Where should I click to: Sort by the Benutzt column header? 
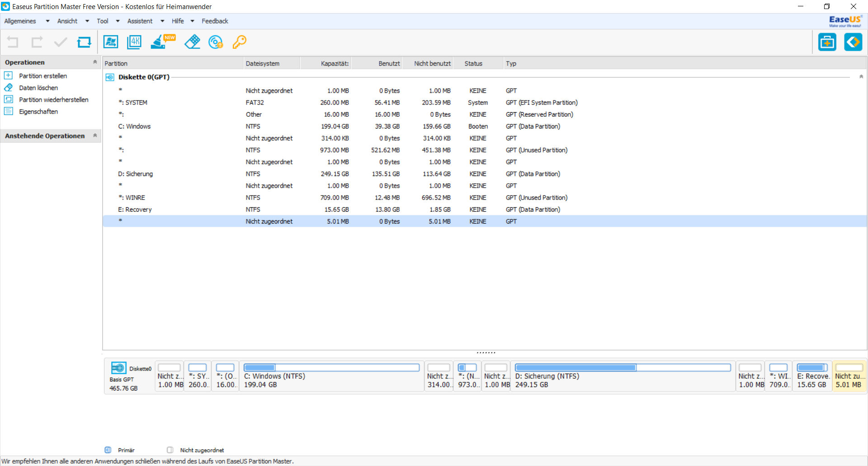377,64
